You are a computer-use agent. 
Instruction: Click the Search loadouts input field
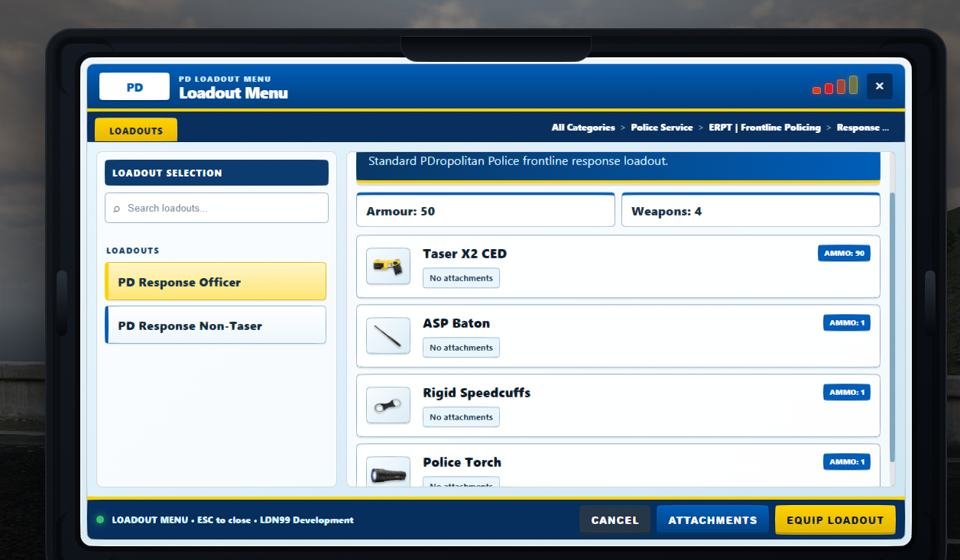(216, 208)
